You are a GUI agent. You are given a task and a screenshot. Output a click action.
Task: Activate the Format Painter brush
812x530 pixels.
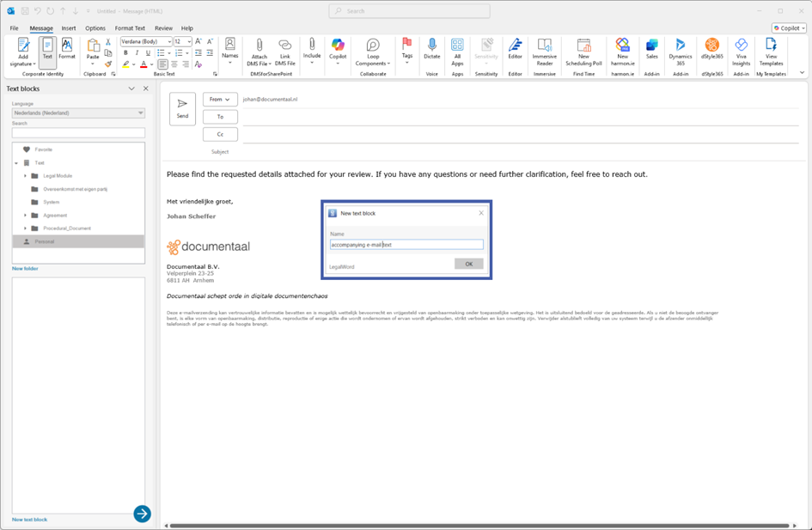[108, 64]
